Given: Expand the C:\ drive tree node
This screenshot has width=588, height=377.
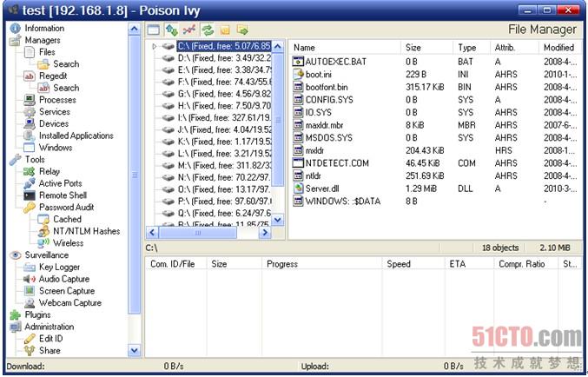Looking at the screenshot, I should [154, 46].
